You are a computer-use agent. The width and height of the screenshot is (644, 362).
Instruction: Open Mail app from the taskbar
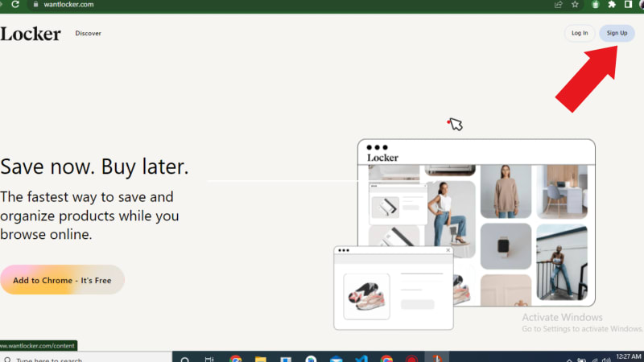(336, 359)
